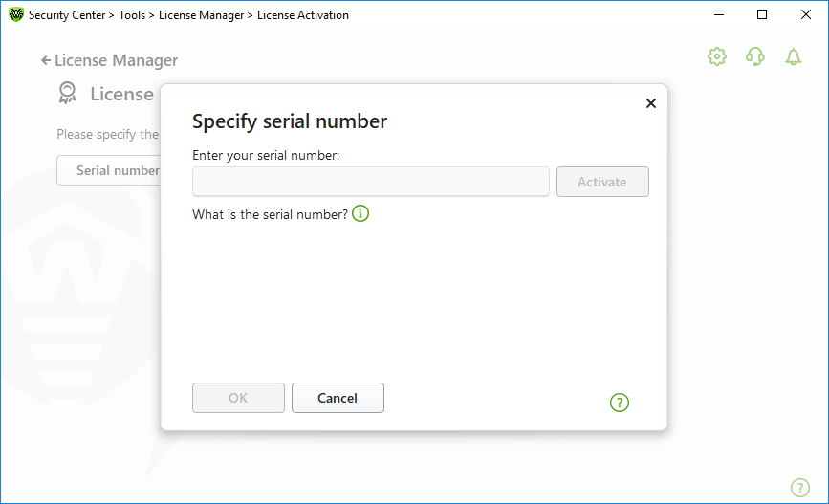Click the 'Please specify the' text
Image resolution: width=829 pixels, height=504 pixels.
[x=108, y=134]
